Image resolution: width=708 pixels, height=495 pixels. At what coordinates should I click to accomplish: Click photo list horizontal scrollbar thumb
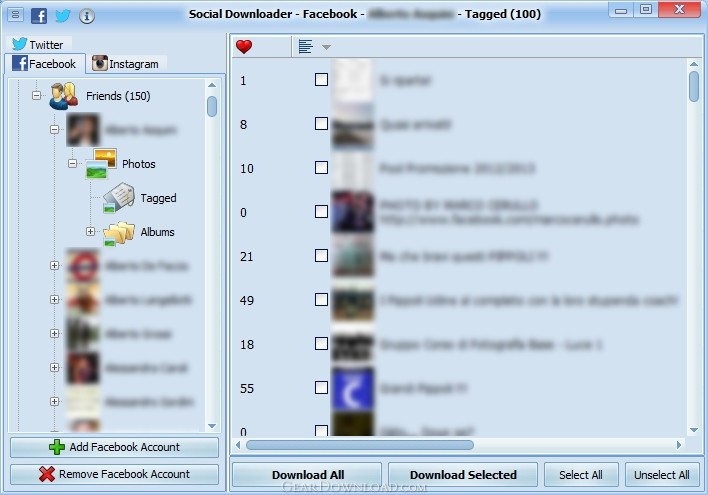[x=360, y=445]
